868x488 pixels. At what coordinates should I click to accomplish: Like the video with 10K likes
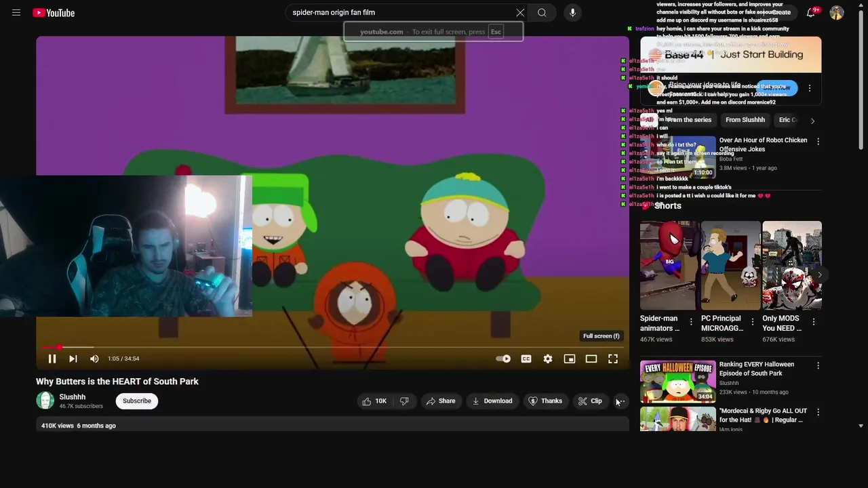(x=374, y=401)
